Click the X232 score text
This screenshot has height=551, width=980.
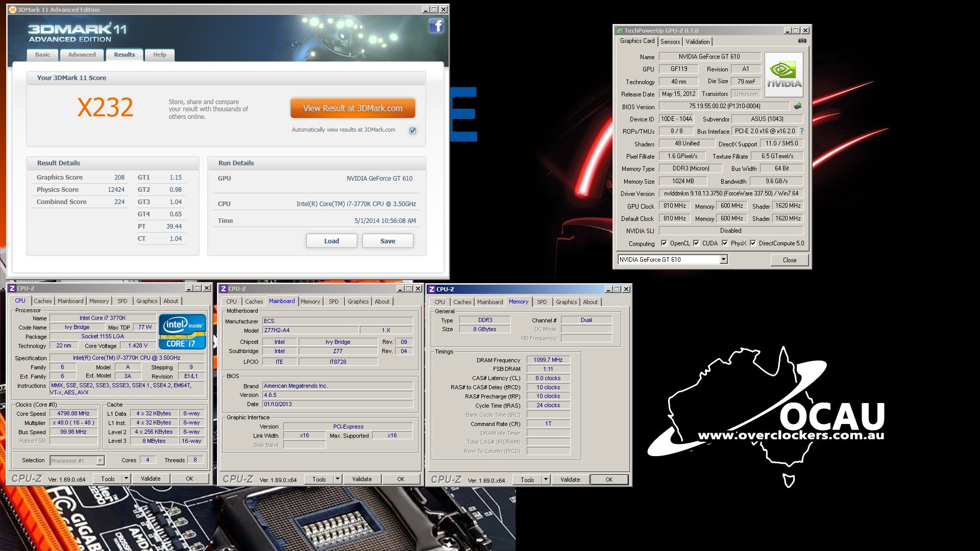point(105,107)
